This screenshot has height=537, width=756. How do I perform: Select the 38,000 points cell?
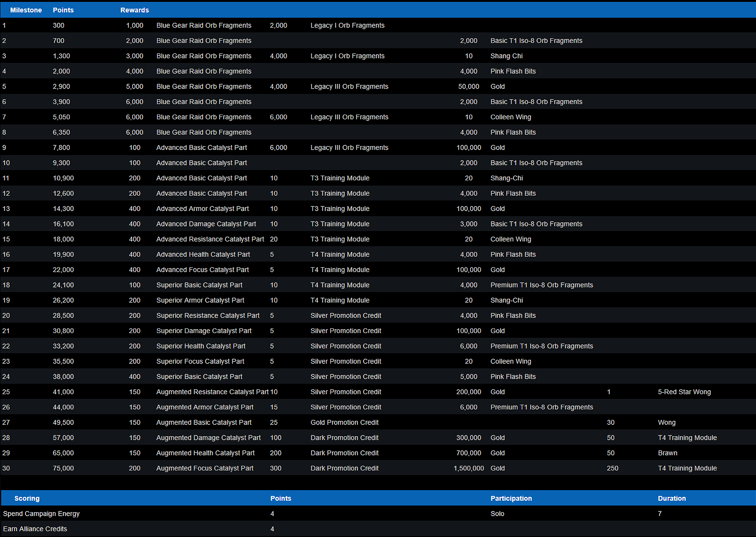(x=63, y=377)
